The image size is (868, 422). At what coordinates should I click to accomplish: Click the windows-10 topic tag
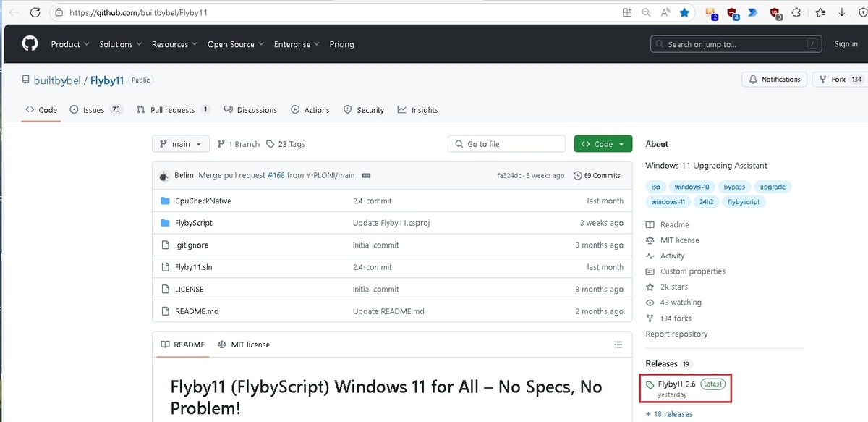pos(690,187)
